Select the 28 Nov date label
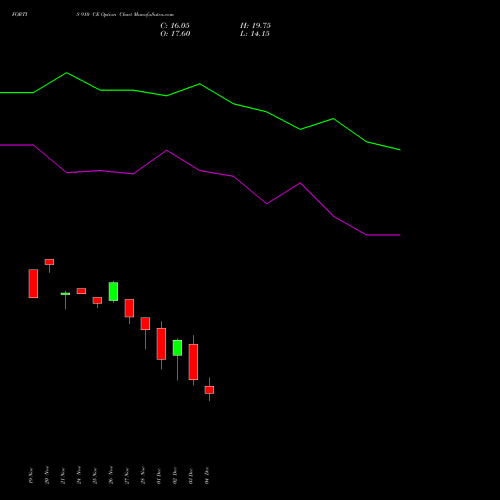Screen dimensions: 500x500 point(143,475)
